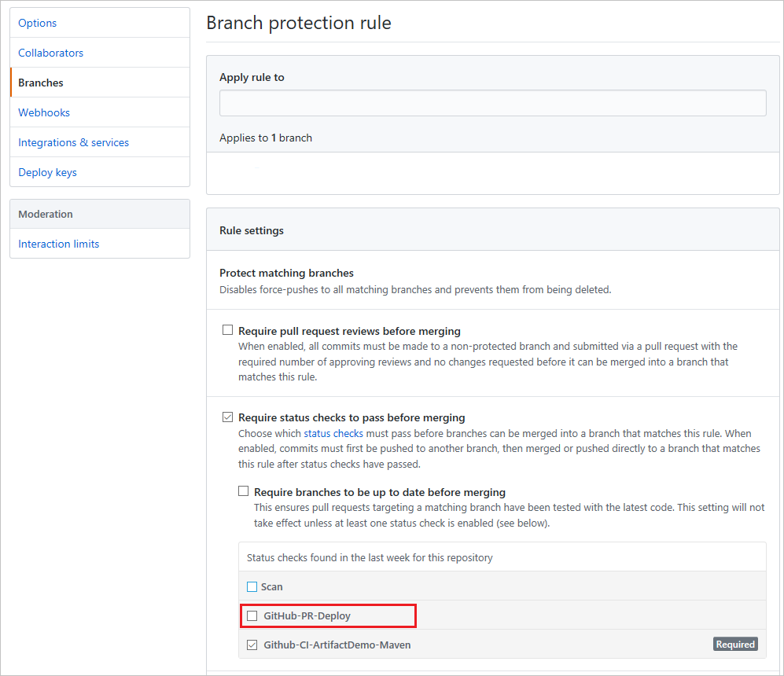
Task: Select the Branches menu item
Action: pos(40,83)
